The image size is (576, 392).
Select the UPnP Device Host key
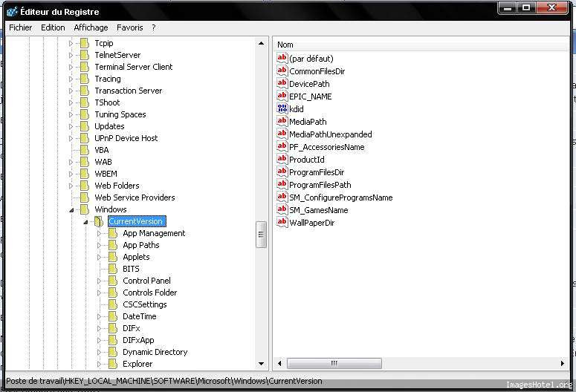pyautogui.click(x=126, y=138)
